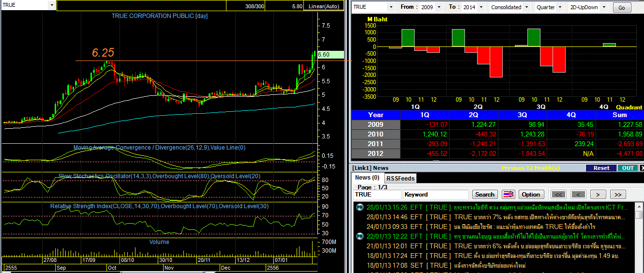Click the PR icon on 28/01/13 15:26 news
Screen dimensions: 644x273
click(x=359, y=207)
